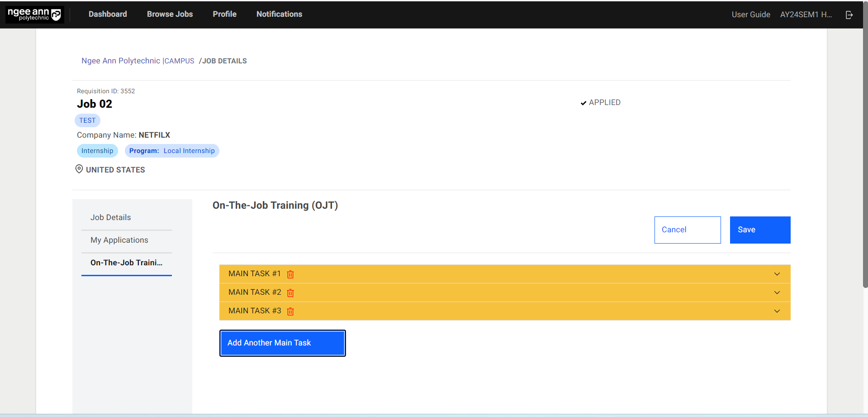Expand Main Task #2 chevron
Screen dimensions: 868x417
(x=777, y=292)
